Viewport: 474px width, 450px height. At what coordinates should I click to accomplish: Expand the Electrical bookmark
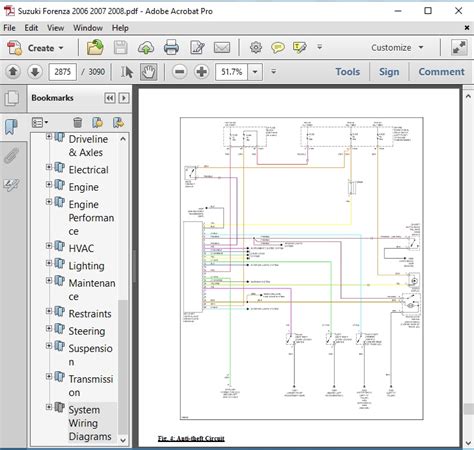click(49, 167)
